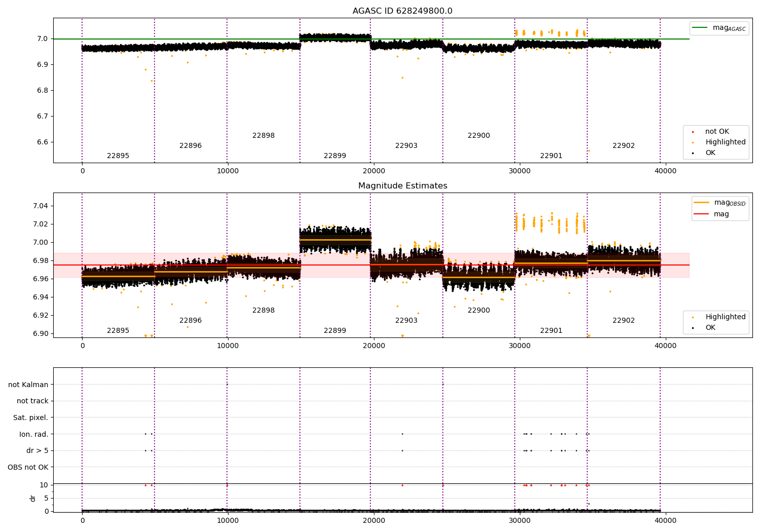Click obsid label 22902 in the top plot

(x=624, y=146)
